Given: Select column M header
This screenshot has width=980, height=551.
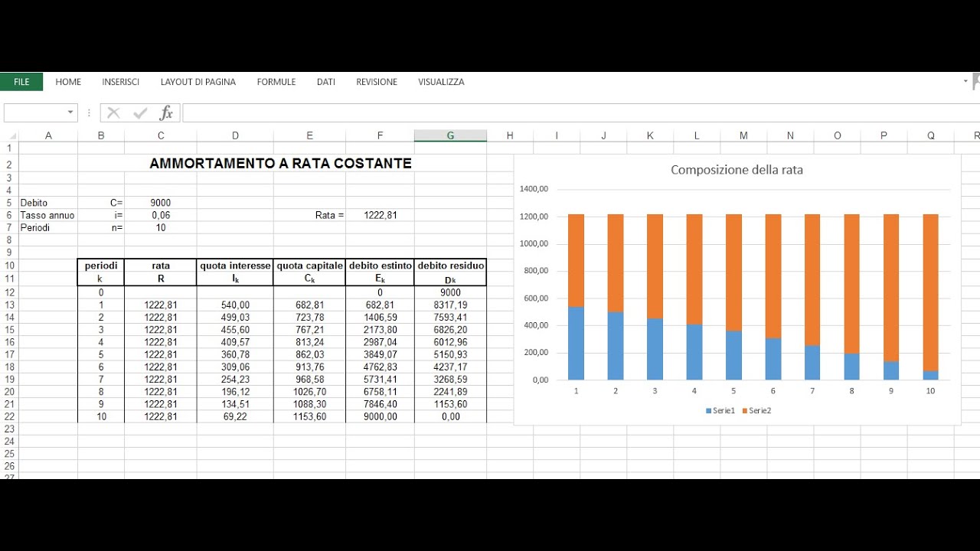Looking at the screenshot, I should (743, 135).
